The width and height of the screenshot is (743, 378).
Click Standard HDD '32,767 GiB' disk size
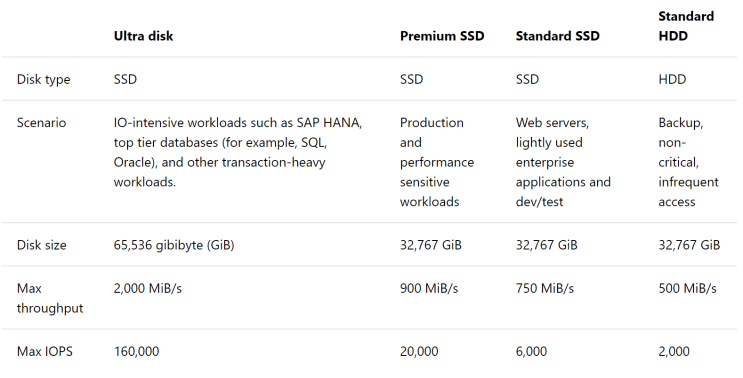coord(689,245)
